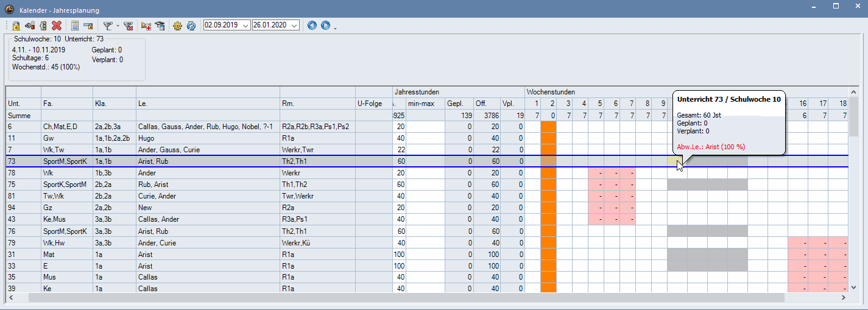The width and height of the screenshot is (868, 310).
Task: Click 'Twr,Werkr' room cell in row 81
Action: (x=317, y=196)
